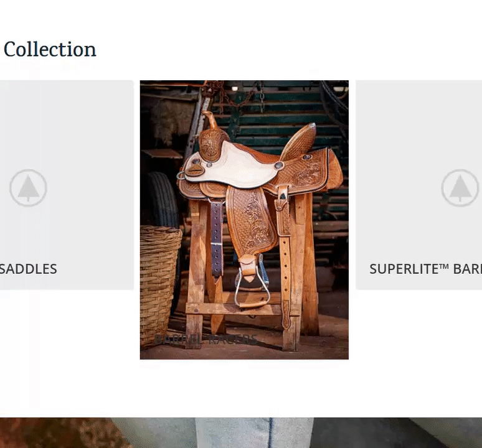Select the Barrel Racers saddle photo
482x448 pixels.
pyautogui.click(x=244, y=220)
